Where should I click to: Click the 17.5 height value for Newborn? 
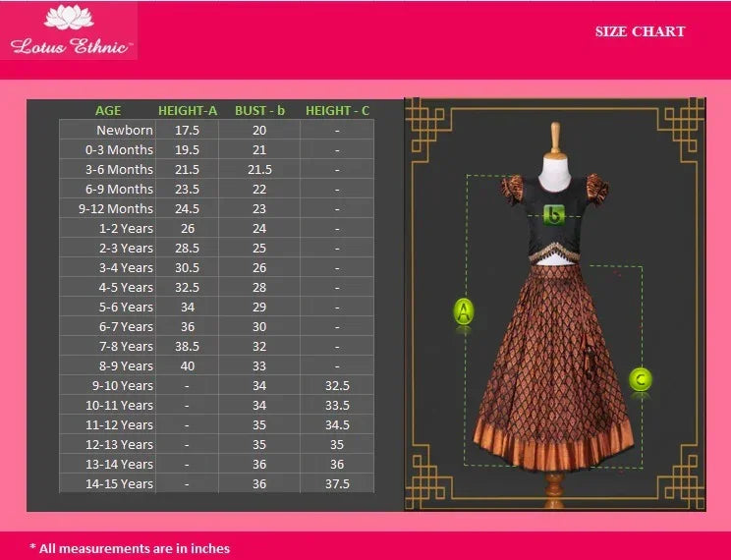(x=187, y=130)
